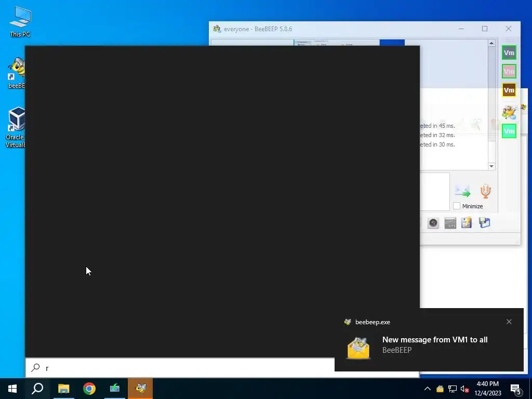
Task: Click the BeeBEEP window title bar text
Action: [258, 29]
